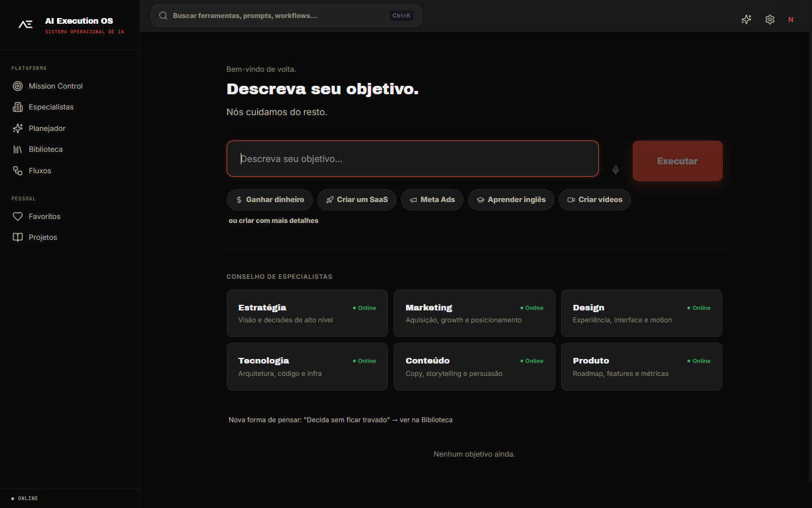Focus the 'Descreva seu objetivo' input field

click(x=413, y=159)
